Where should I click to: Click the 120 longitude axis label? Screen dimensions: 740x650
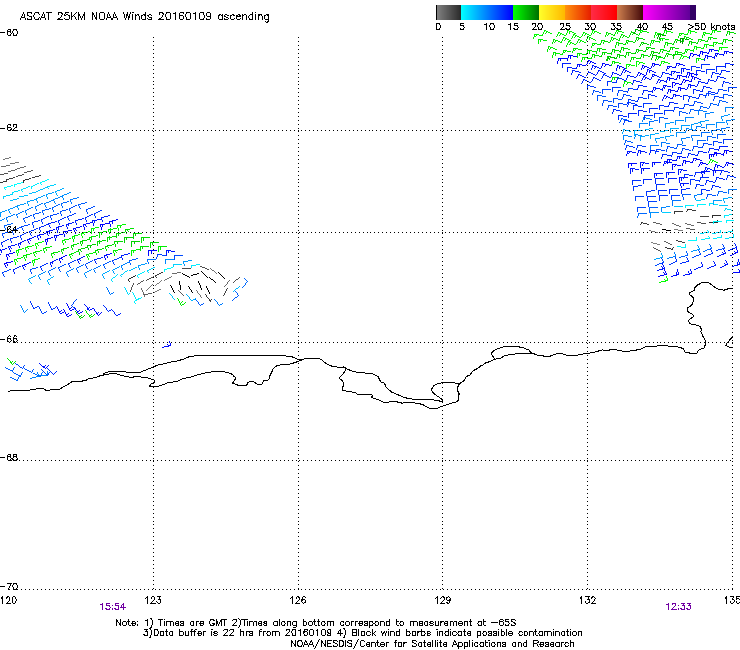tap(8, 600)
